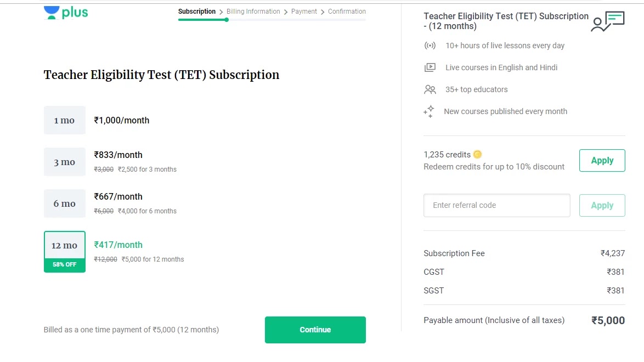Pick the 6 month subscription plan
The width and height of the screenshot is (644, 362).
coord(65,203)
